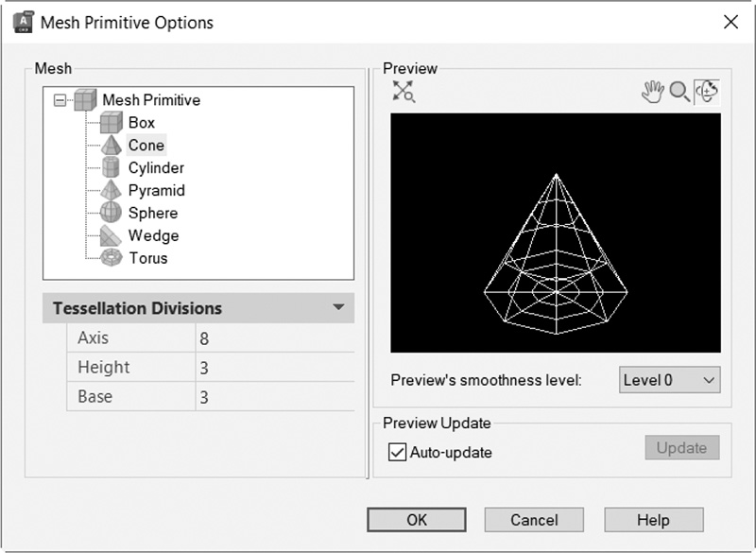
Task: Click the Cylinder mesh icon
Action: 111,167
